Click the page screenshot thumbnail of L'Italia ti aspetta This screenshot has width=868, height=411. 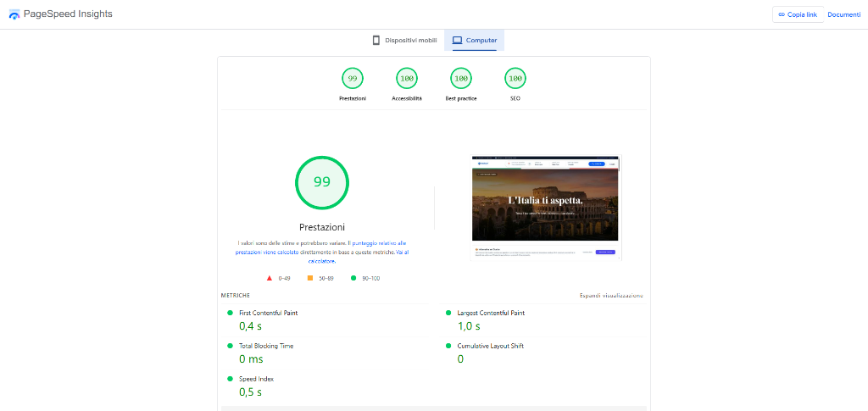(546, 208)
